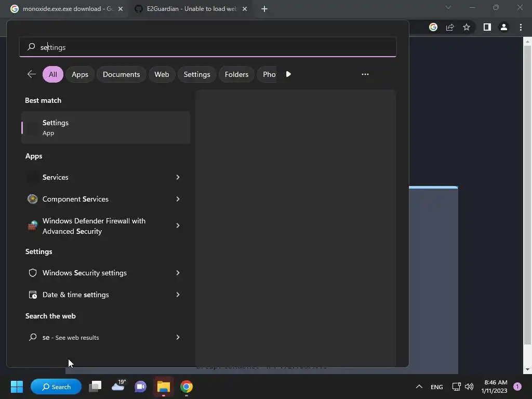Open Chrome's tab search dropdown arrow
The image size is (532, 399).
pos(448,7)
